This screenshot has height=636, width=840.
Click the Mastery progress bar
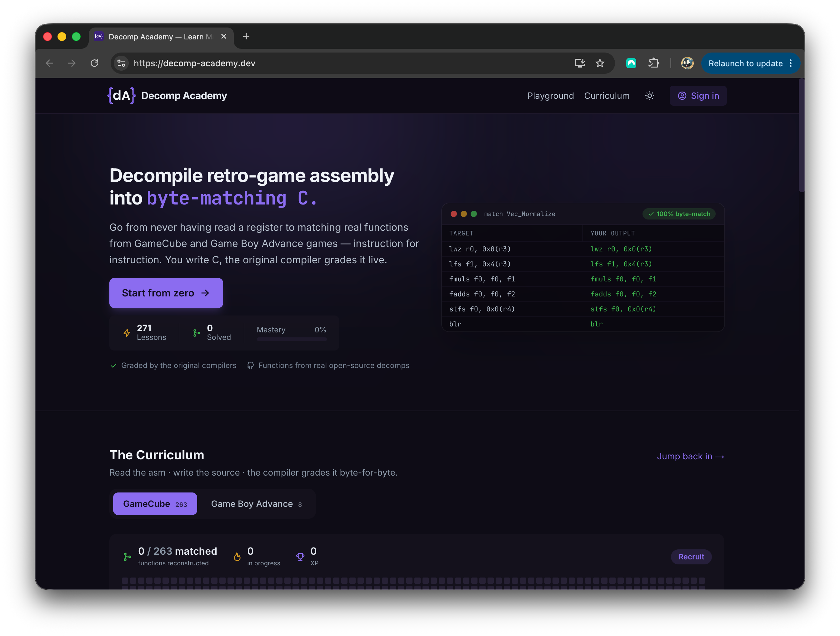tap(292, 340)
